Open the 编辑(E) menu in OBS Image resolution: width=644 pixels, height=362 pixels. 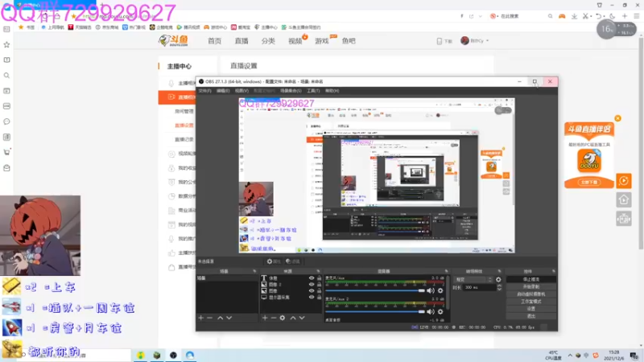(x=223, y=91)
